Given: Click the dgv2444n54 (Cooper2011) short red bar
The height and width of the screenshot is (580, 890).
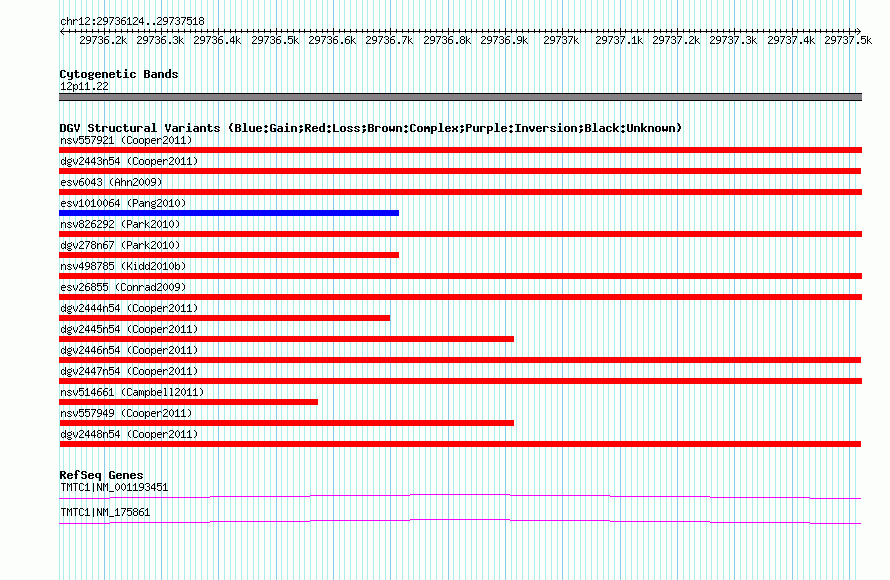Looking at the screenshot, I should point(224,318).
